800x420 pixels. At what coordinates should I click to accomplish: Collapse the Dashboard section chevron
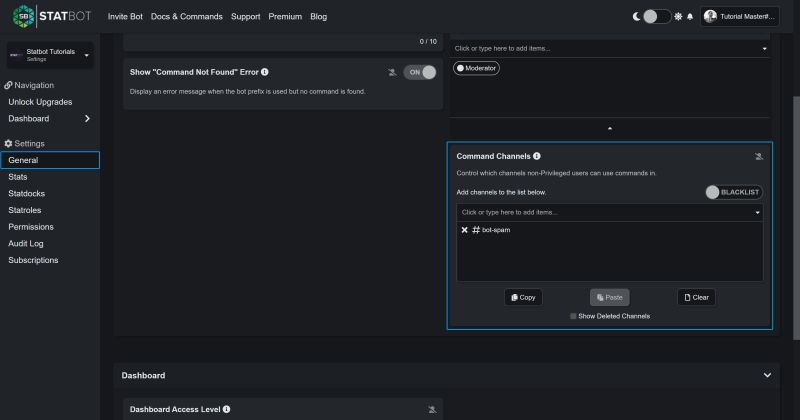(767, 375)
